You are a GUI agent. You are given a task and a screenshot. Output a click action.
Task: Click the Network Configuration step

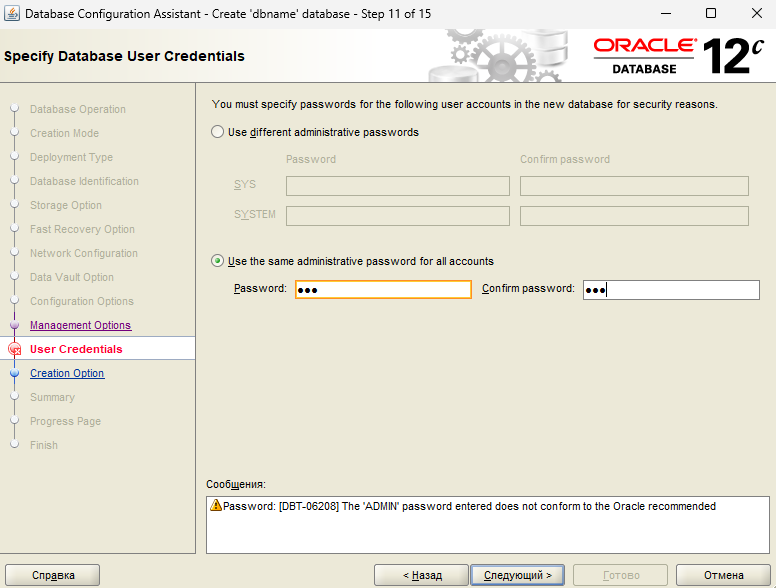click(84, 253)
